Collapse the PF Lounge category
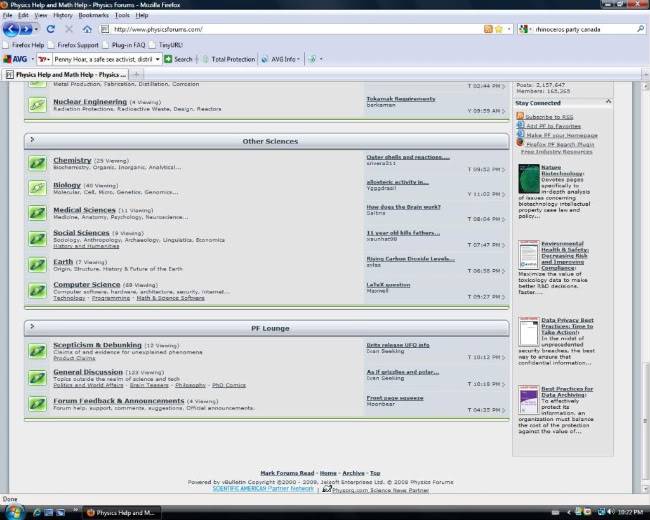This screenshot has height=520, width=650. [x=32, y=326]
